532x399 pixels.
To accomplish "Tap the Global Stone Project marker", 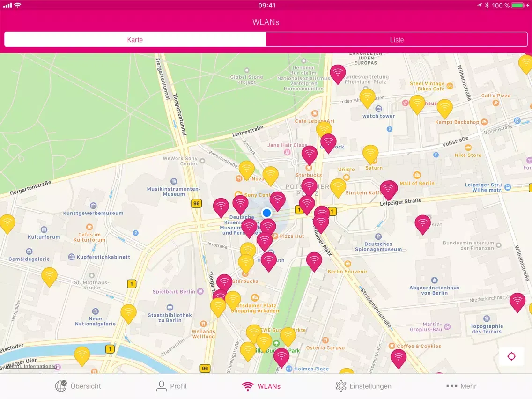I will [247, 70].
